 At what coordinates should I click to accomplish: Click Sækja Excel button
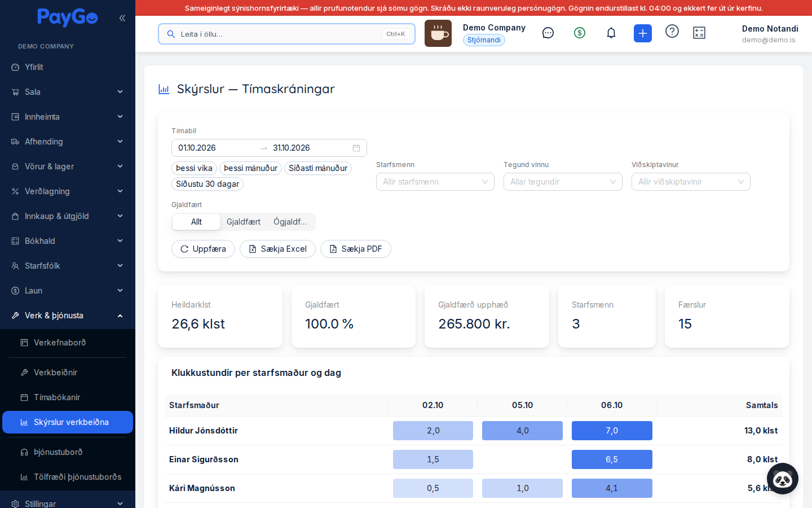(x=277, y=249)
